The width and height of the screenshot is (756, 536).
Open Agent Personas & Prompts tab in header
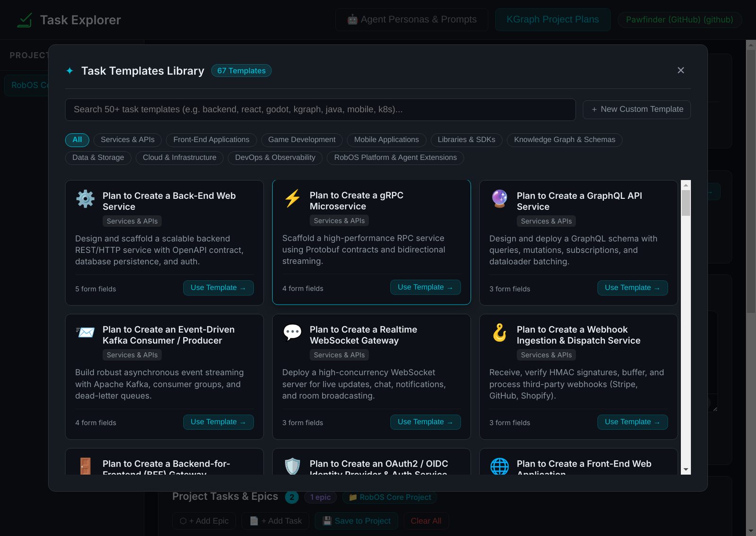pyautogui.click(x=412, y=20)
